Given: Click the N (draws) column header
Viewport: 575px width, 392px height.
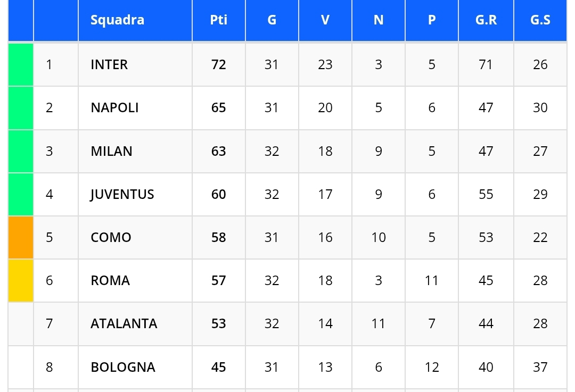Looking at the screenshot, I should [378, 20].
